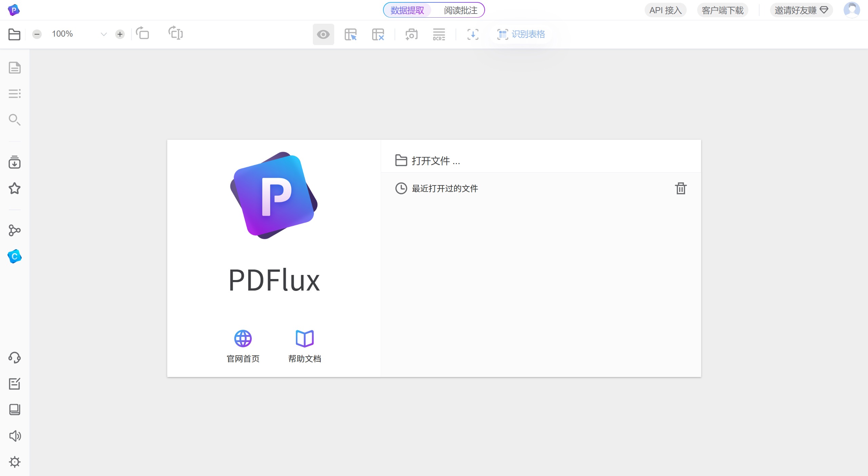Click the large PDFlux logo image
This screenshot has width=868, height=476.
click(x=274, y=195)
